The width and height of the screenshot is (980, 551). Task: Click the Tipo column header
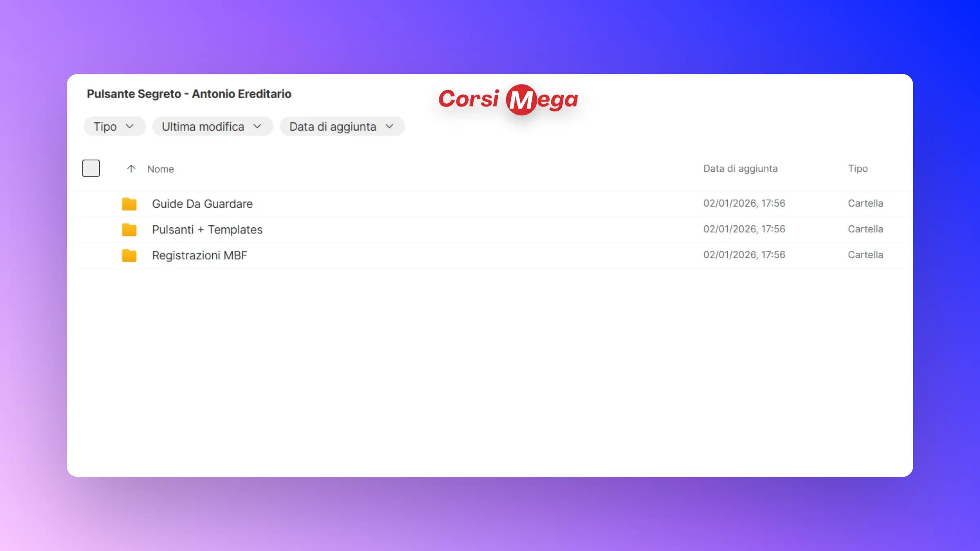(857, 169)
